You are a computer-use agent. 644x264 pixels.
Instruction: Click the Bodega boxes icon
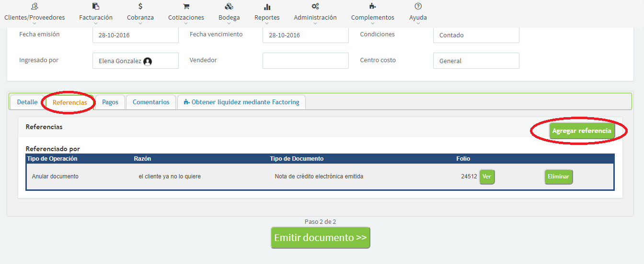pyautogui.click(x=229, y=7)
